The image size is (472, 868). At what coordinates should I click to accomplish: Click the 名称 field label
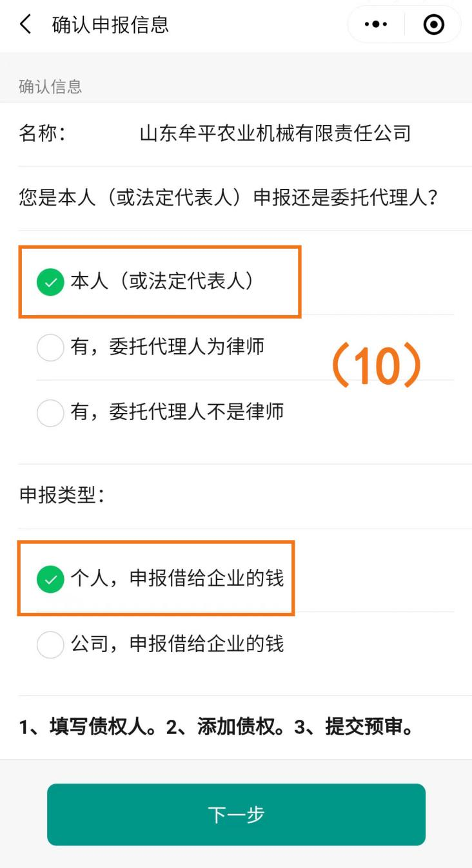click(x=42, y=134)
